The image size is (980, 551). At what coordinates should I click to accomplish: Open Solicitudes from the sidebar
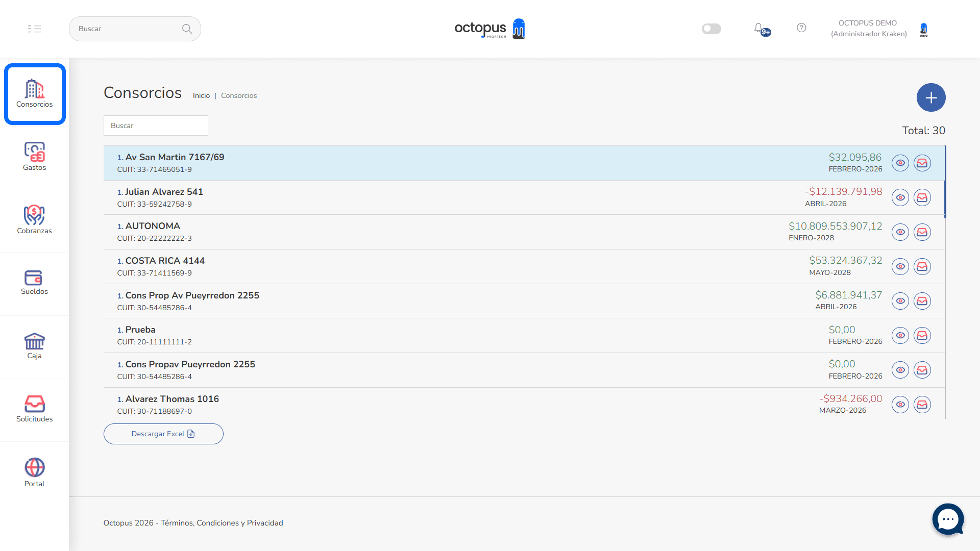point(34,409)
